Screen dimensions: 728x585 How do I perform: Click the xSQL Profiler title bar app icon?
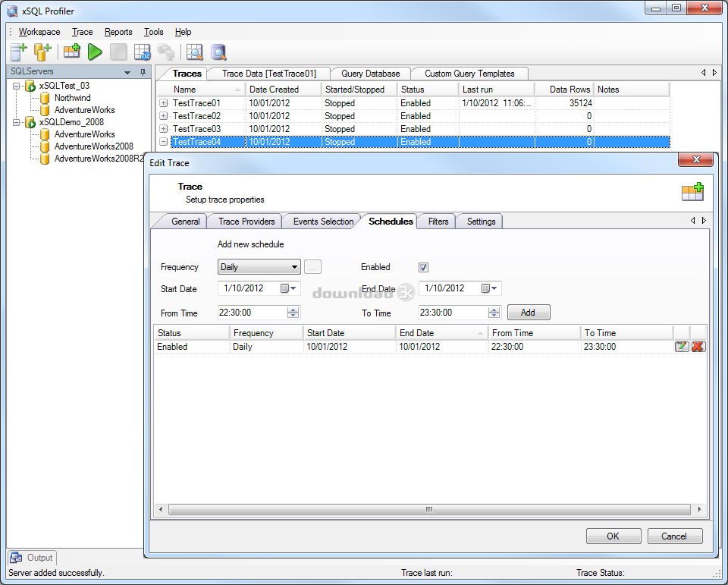(13, 11)
